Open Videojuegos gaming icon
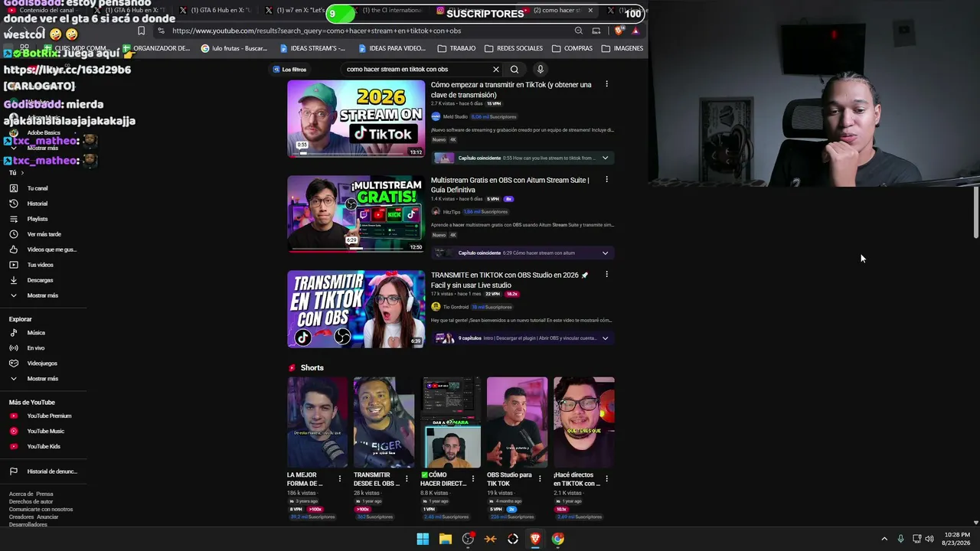The image size is (980, 551). click(13, 364)
